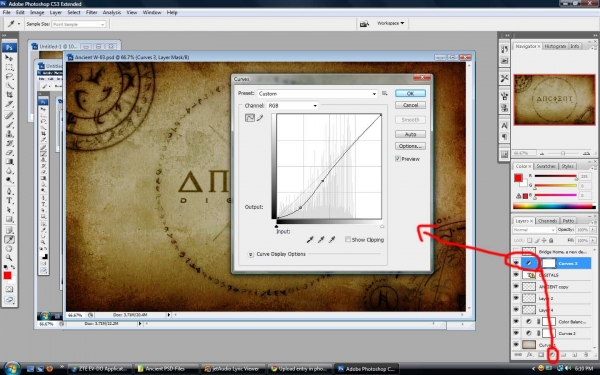Image resolution: width=600 pixels, height=375 pixels.
Task: Click the Navigator preview thumbnail
Action: [x=554, y=99]
